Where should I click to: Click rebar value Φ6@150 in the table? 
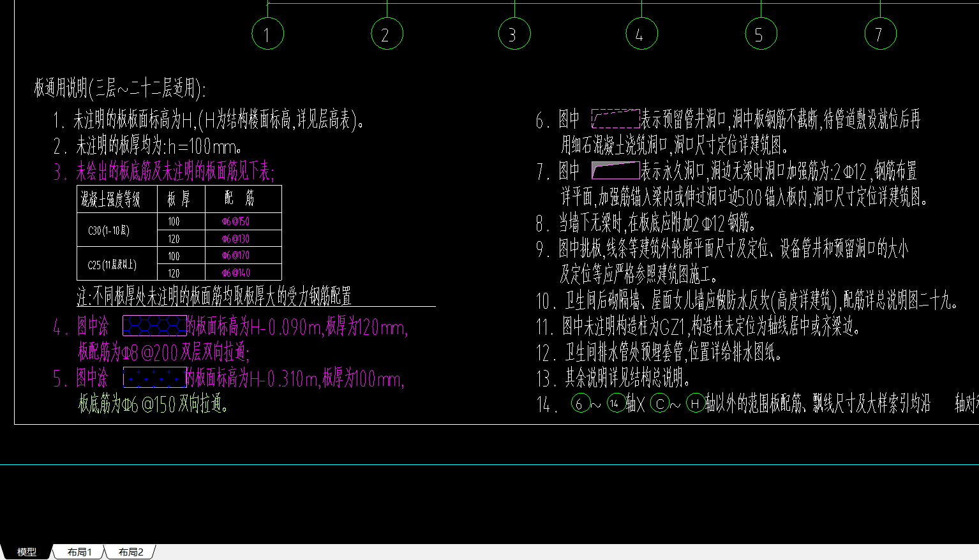(235, 221)
